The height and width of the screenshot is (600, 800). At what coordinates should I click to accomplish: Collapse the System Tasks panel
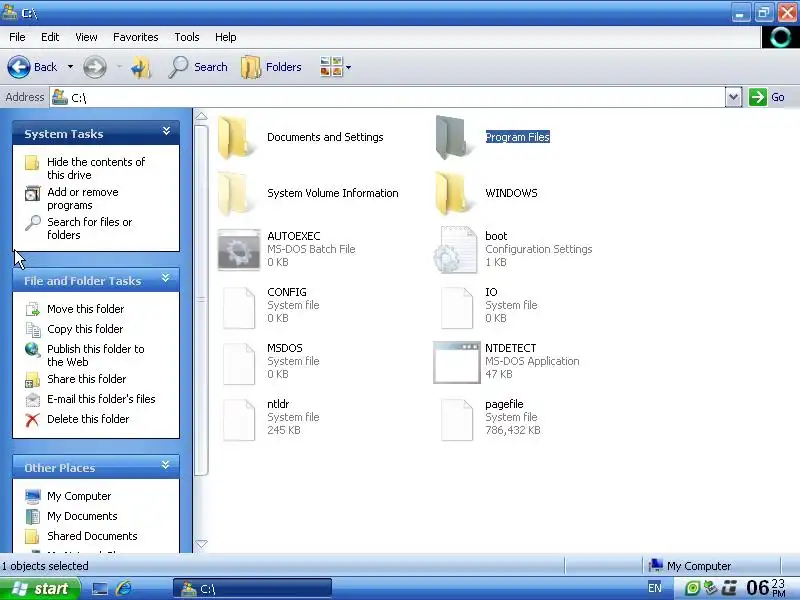pyautogui.click(x=166, y=131)
